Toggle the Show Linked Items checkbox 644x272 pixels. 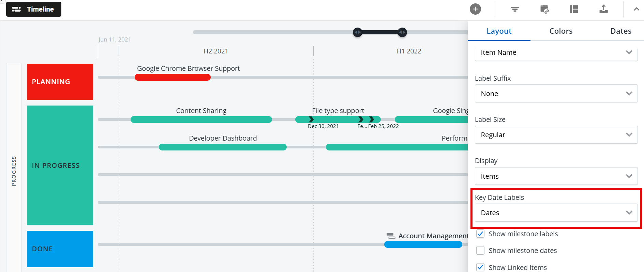(480, 267)
